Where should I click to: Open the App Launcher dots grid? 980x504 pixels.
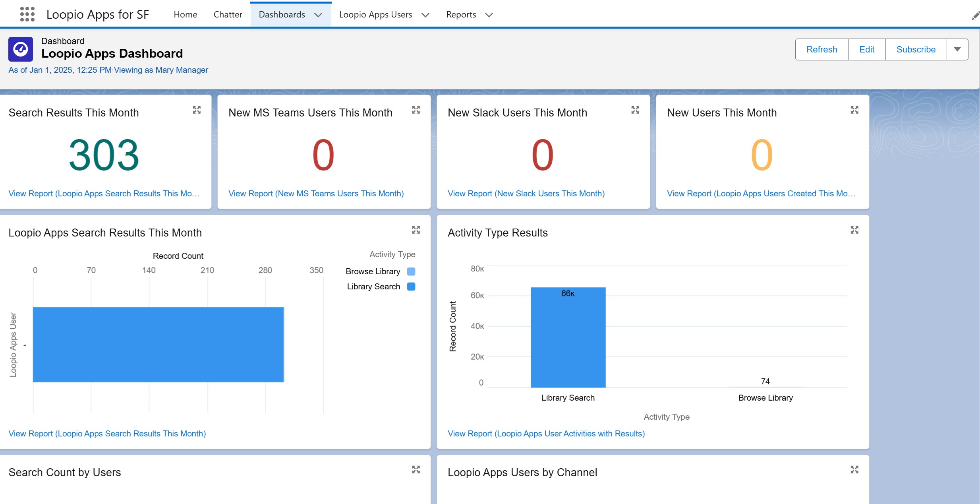click(x=27, y=14)
